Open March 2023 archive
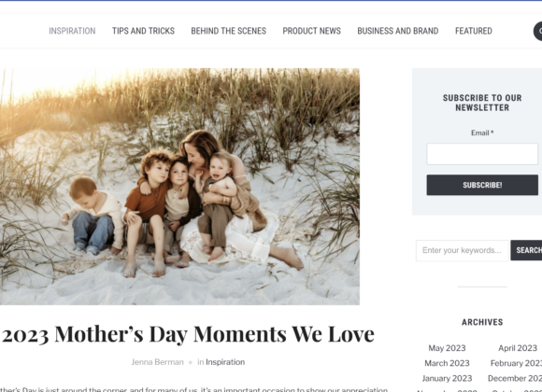The image size is (542, 392). pos(447,363)
